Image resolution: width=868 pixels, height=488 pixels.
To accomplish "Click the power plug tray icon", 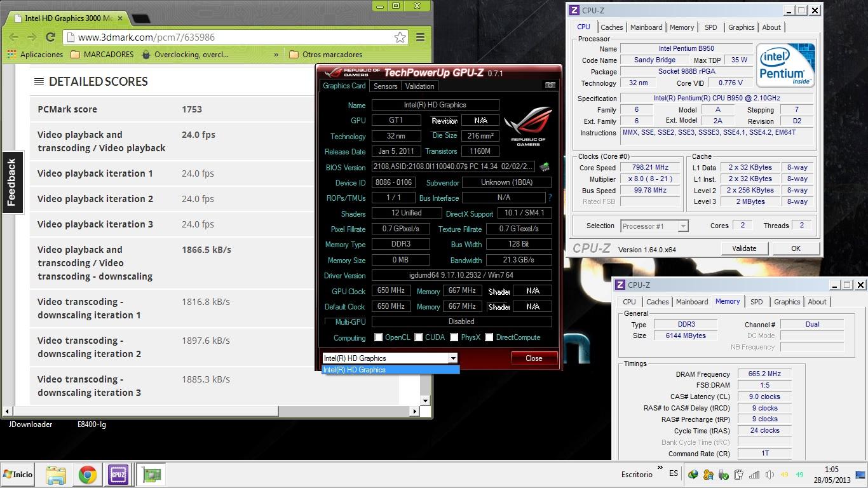I will click(x=738, y=475).
